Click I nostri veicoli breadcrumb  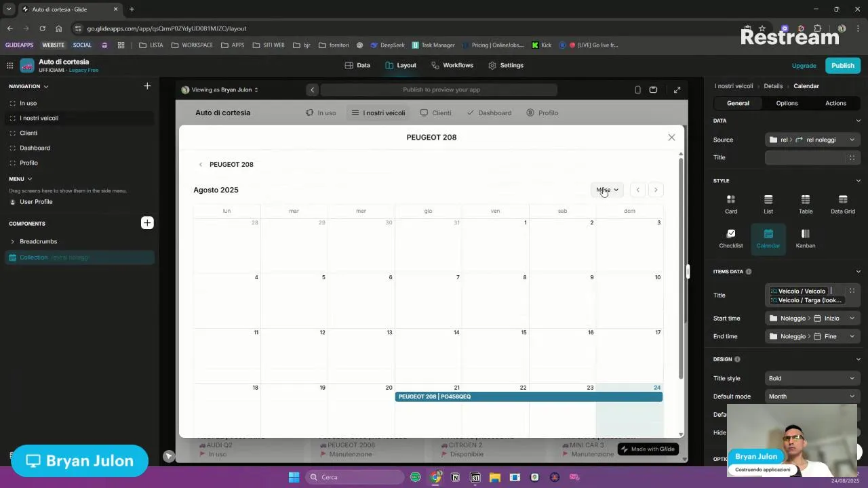734,86
